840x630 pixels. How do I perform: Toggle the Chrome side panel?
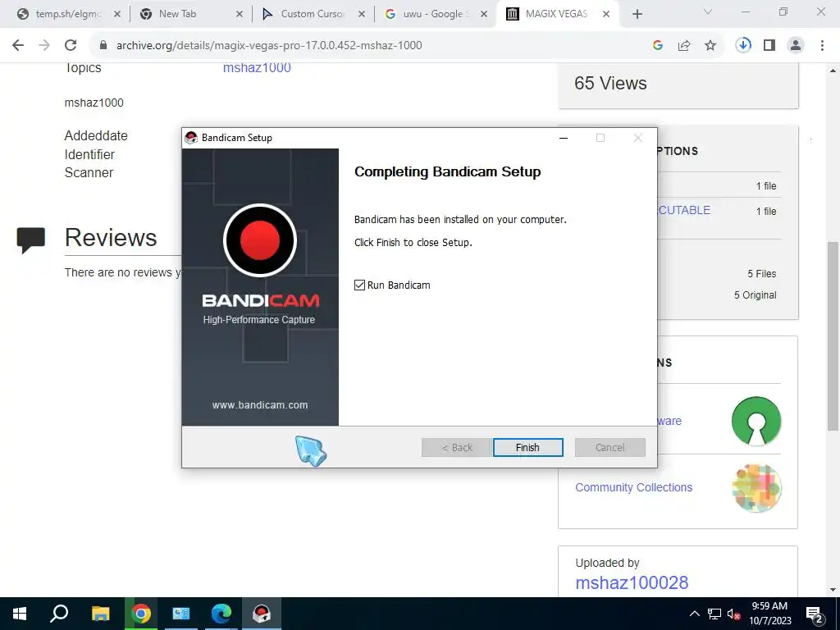[x=769, y=46]
